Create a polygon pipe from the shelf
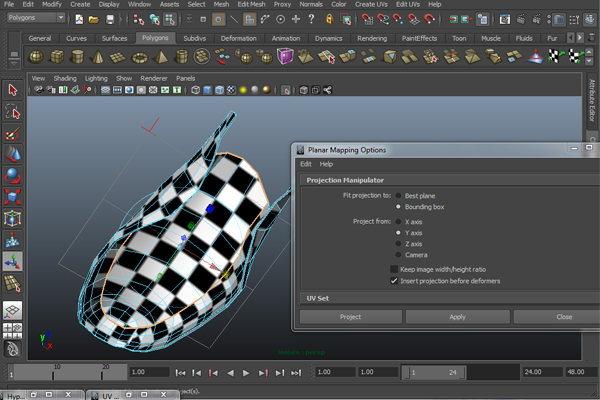 pos(181,57)
